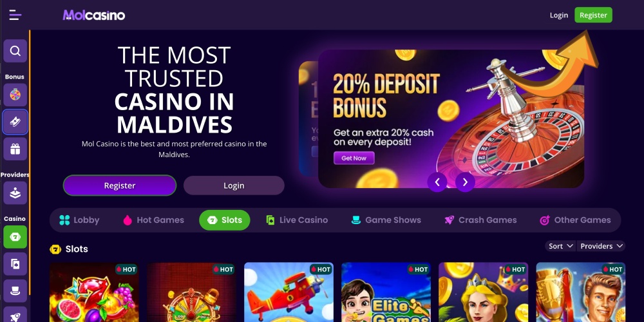
Task: Click the top hat icon in sidebar
Action: 15,291
